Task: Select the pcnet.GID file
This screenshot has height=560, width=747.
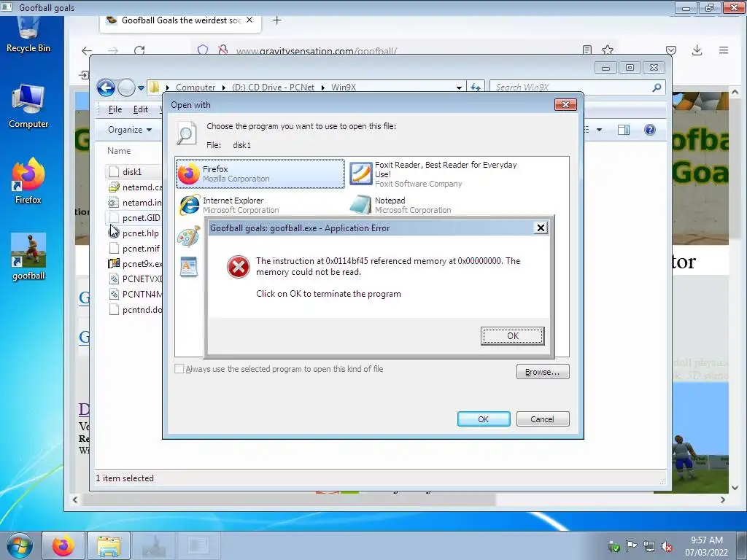Action: click(x=135, y=217)
